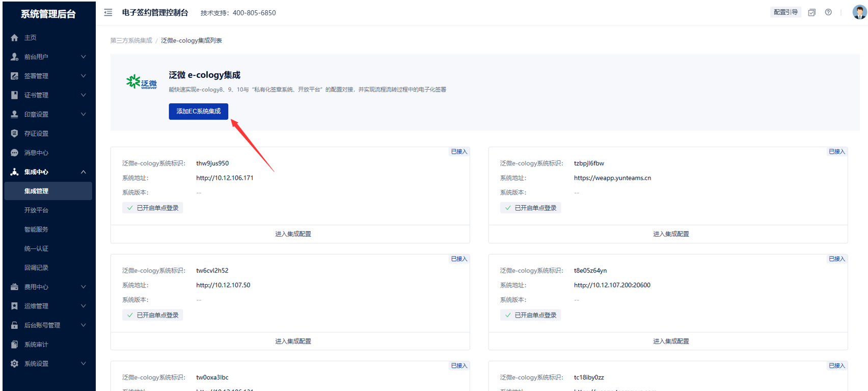Click the 前台用户 user icon
Viewport: 868px width, 391px height.
14,57
